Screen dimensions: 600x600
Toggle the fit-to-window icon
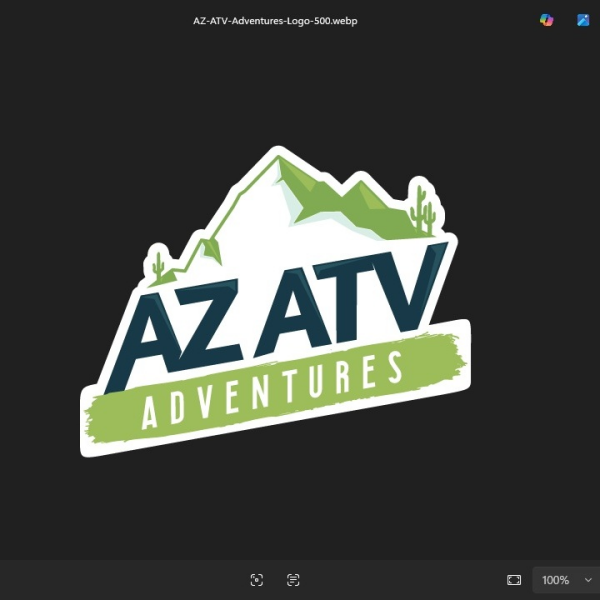point(514,580)
